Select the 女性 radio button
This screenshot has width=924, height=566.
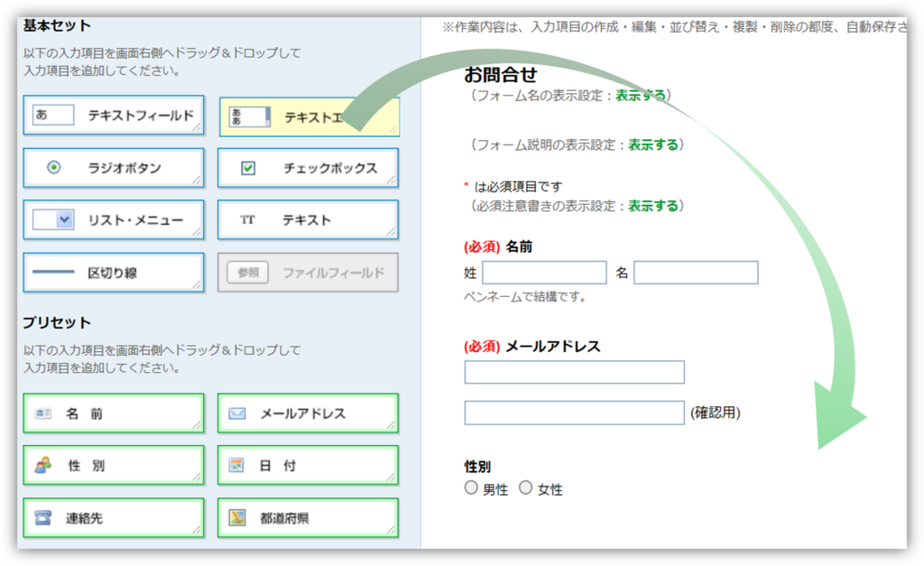pos(526,487)
